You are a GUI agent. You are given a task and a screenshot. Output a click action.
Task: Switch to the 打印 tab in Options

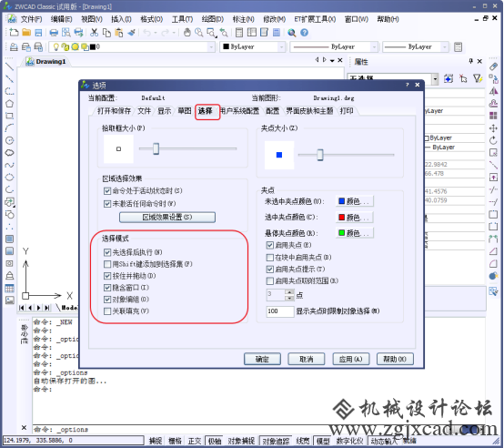[347, 111]
